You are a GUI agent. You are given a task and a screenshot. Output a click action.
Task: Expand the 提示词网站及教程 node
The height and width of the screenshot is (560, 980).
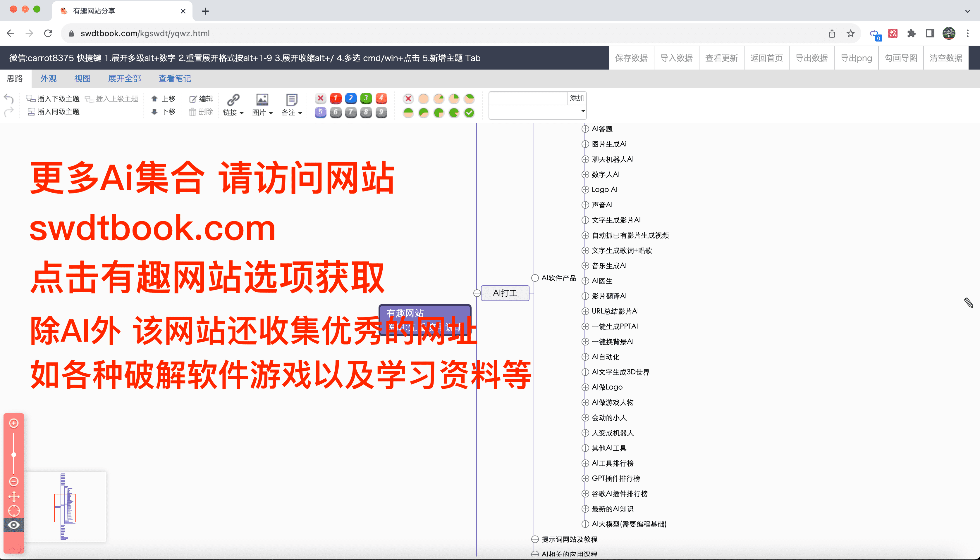point(535,539)
